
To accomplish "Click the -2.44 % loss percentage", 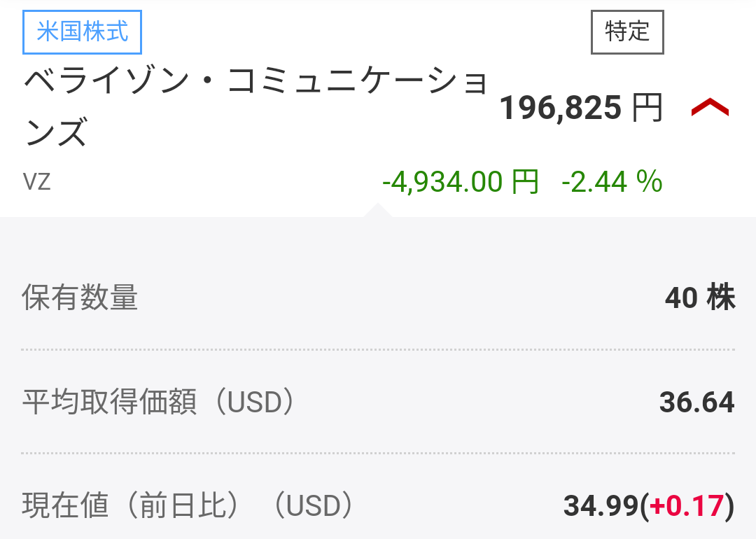I will [x=612, y=182].
